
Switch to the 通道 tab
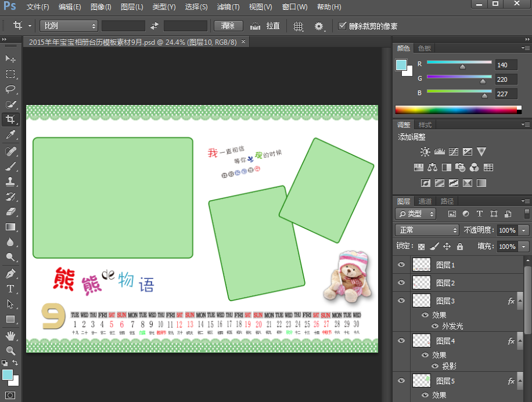pyautogui.click(x=425, y=201)
